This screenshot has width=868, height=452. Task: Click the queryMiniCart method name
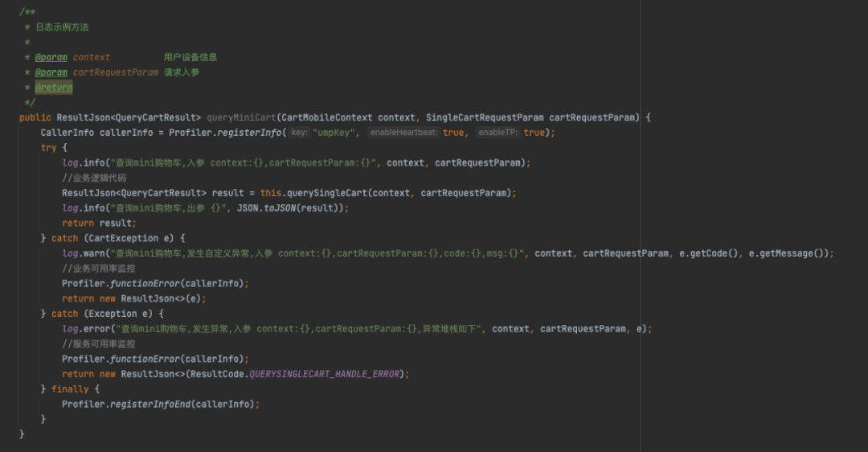click(241, 117)
